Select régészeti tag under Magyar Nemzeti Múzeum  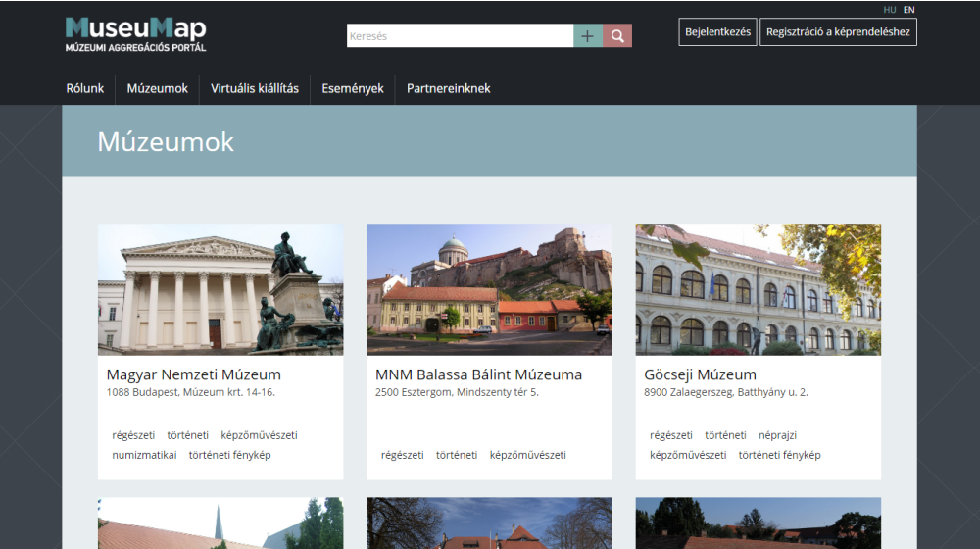(133, 435)
